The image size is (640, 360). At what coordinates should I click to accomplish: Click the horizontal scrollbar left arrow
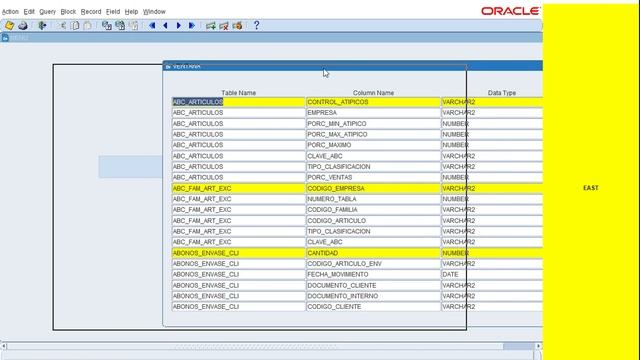click(3, 346)
